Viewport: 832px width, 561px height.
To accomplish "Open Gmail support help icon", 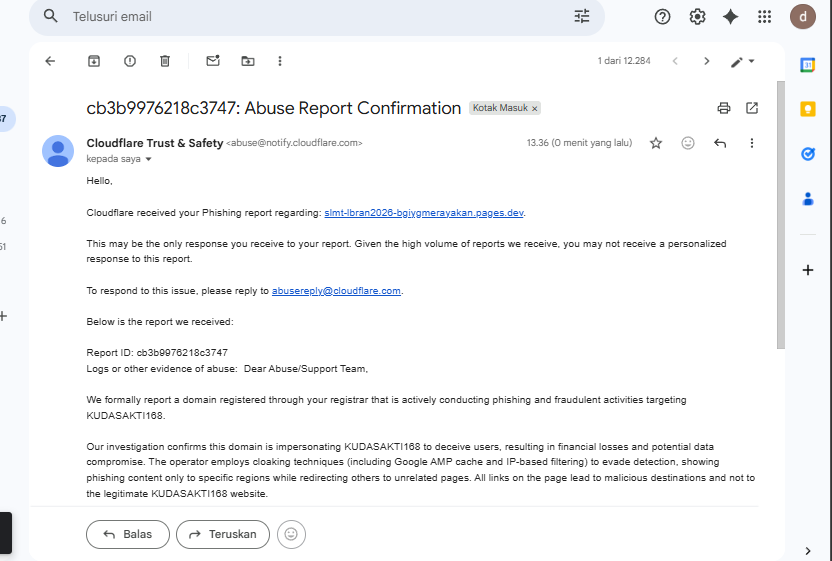I will click(x=662, y=17).
